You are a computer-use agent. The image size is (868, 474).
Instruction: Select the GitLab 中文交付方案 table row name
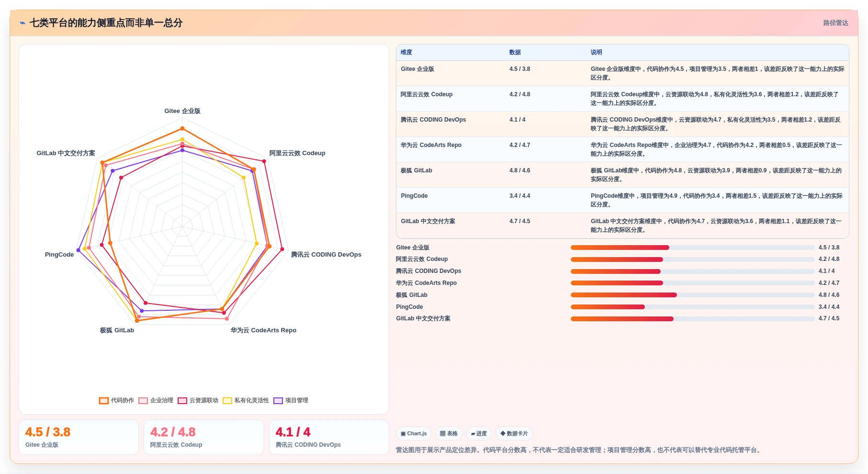[428, 221]
